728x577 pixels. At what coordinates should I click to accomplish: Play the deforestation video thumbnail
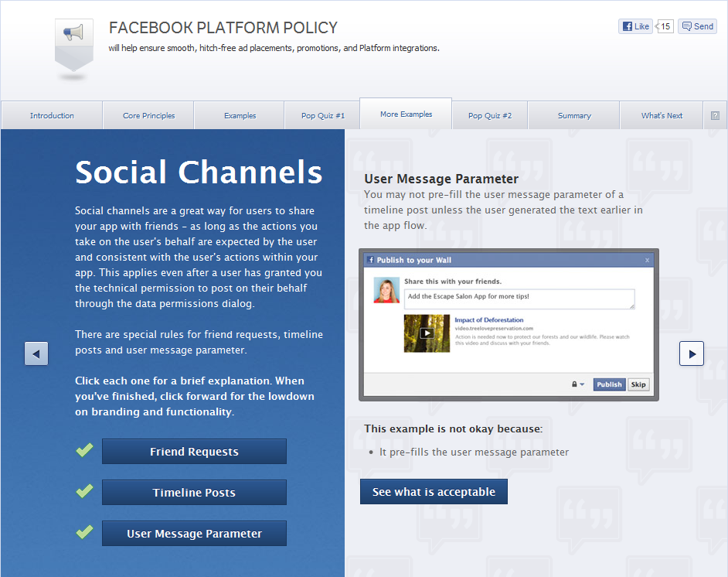coord(427,333)
